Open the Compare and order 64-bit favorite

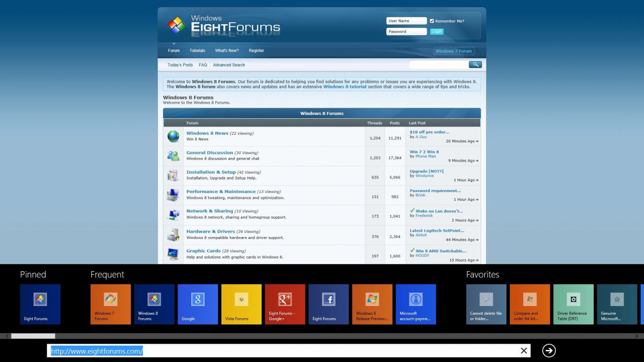coord(530,304)
